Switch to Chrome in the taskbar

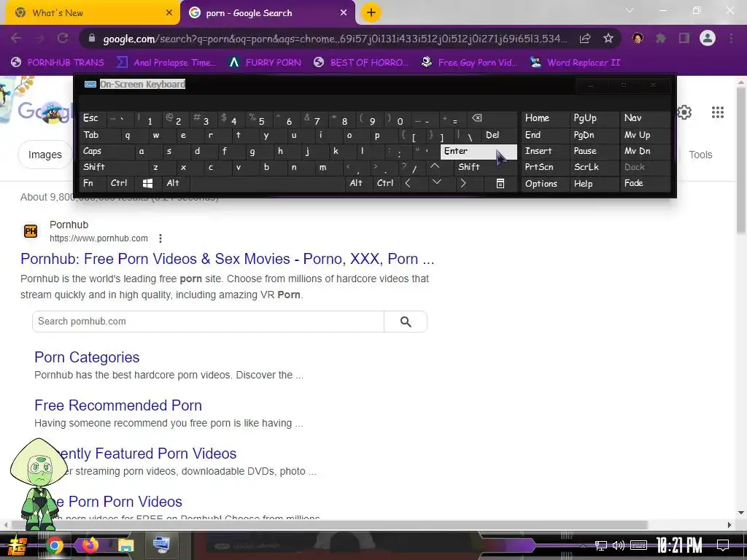pos(54,545)
